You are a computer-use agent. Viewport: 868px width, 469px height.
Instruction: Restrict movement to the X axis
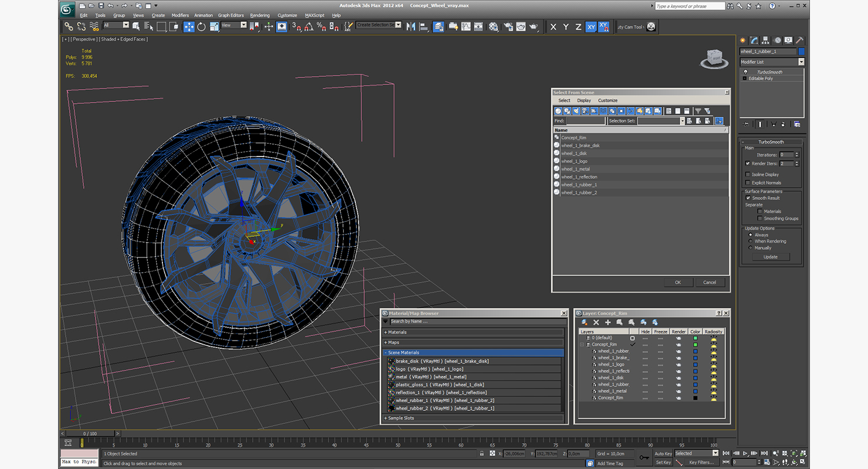tap(553, 27)
